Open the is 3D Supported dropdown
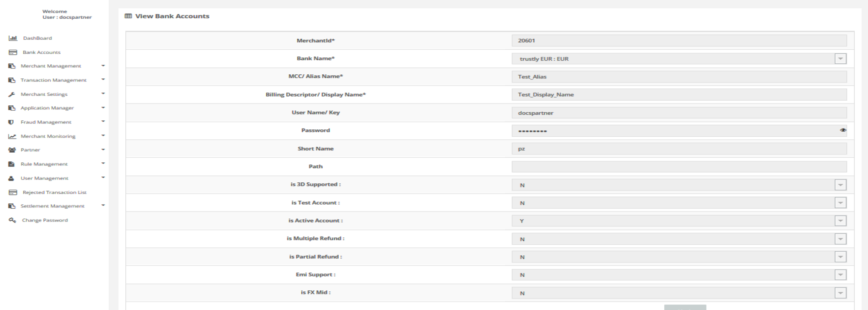This screenshot has width=868, height=310. pyautogui.click(x=840, y=185)
